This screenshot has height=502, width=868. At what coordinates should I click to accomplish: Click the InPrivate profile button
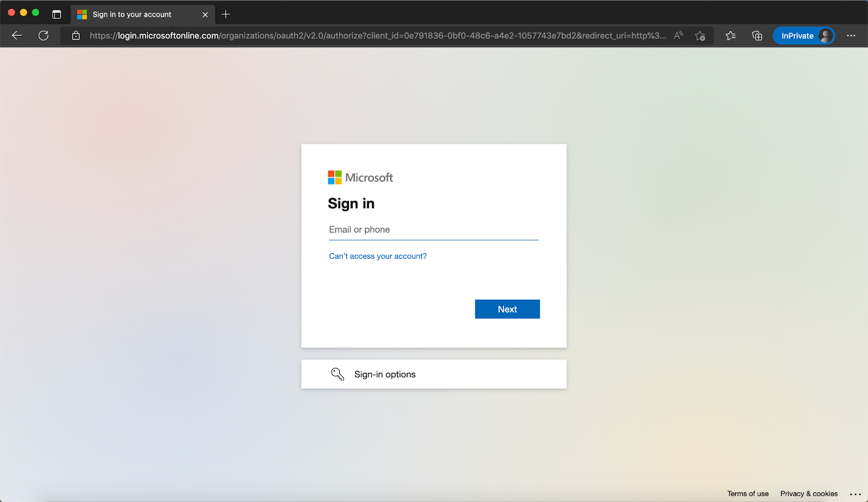point(804,36)
